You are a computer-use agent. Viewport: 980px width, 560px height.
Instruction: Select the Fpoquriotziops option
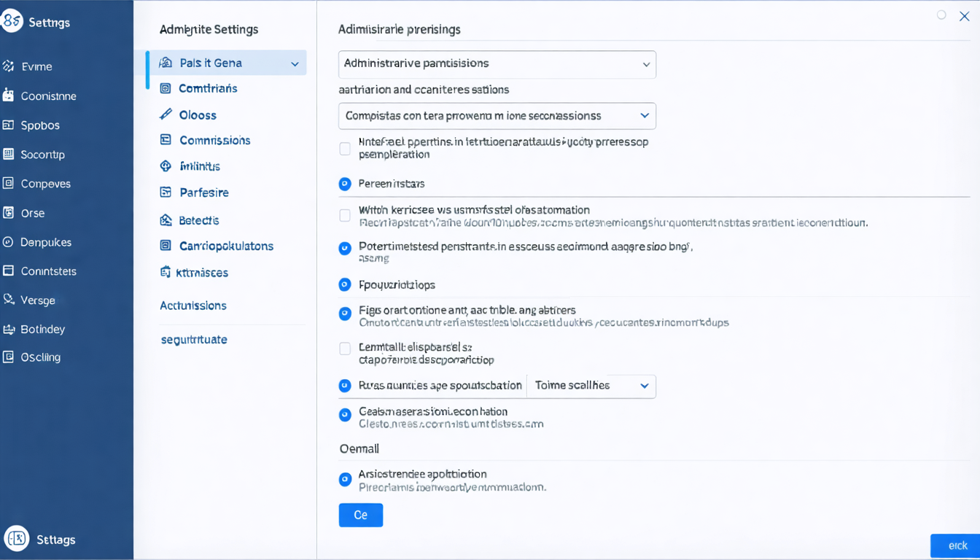click(344, 285)
